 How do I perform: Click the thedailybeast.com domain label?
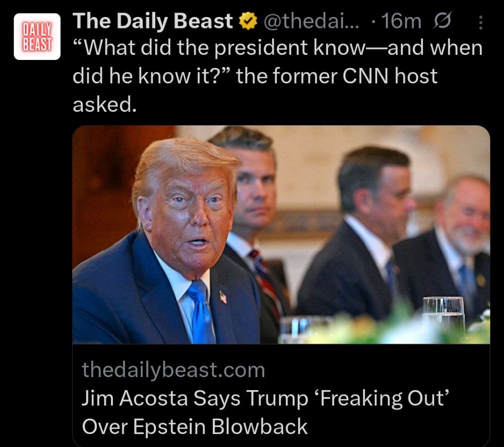(x=173, y=370)
